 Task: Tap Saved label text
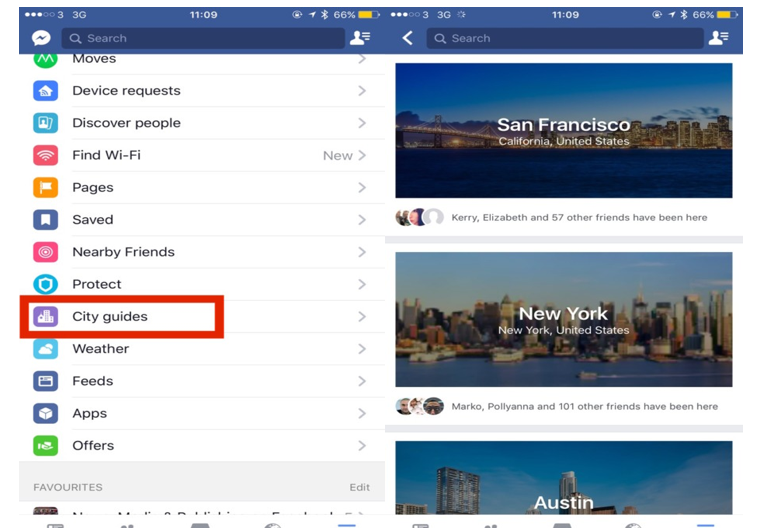click(x=93, y=220)
